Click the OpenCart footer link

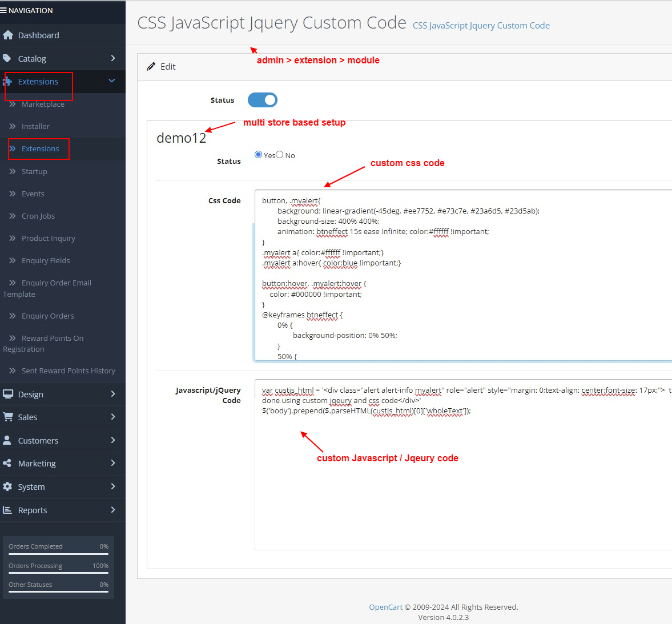[x=385, y=607]
